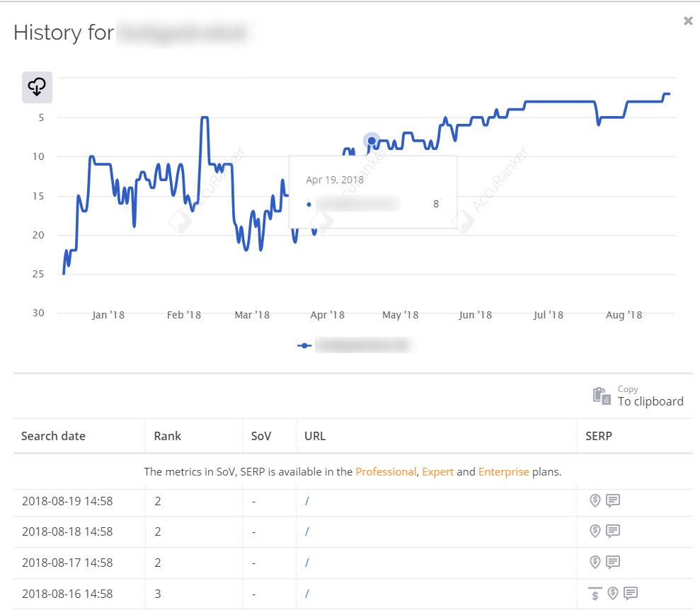Open the URL link for 2018-08-19 row
Image resolution: width=700 pixels, height=610 pixels.
coord(307,501)
